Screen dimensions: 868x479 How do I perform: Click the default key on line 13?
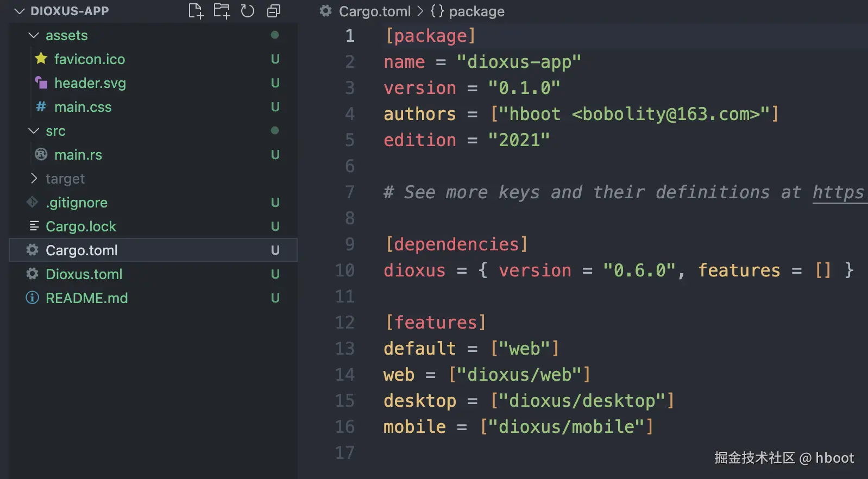tap(420, 349)
